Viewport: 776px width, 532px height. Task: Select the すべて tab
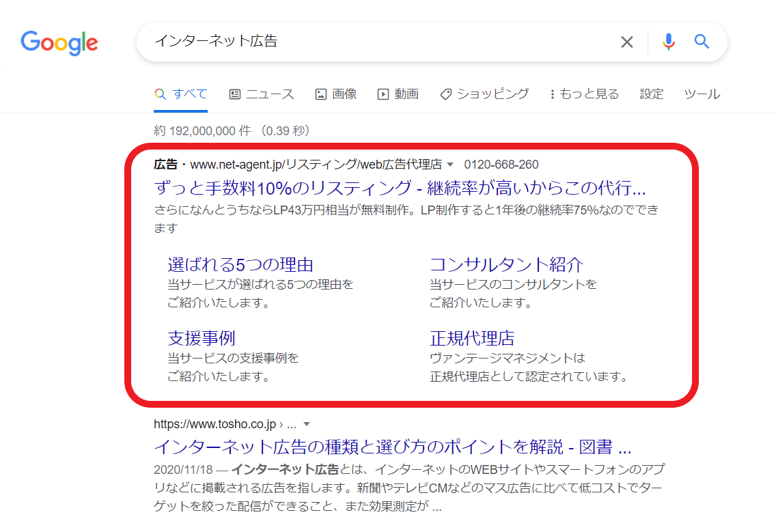pos(180,94)
